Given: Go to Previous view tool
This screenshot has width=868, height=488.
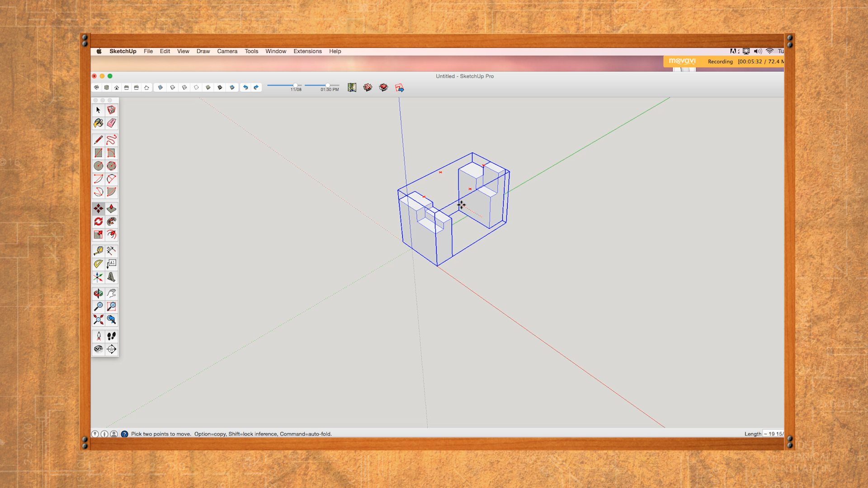Looking at the screenshot, I should [x=111, y=320].
